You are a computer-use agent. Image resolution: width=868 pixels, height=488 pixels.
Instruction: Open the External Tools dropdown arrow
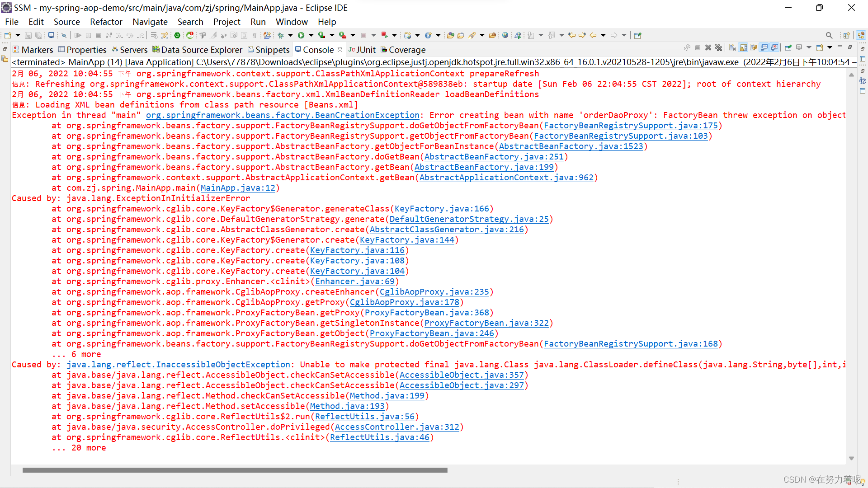[x=353, y=35]
